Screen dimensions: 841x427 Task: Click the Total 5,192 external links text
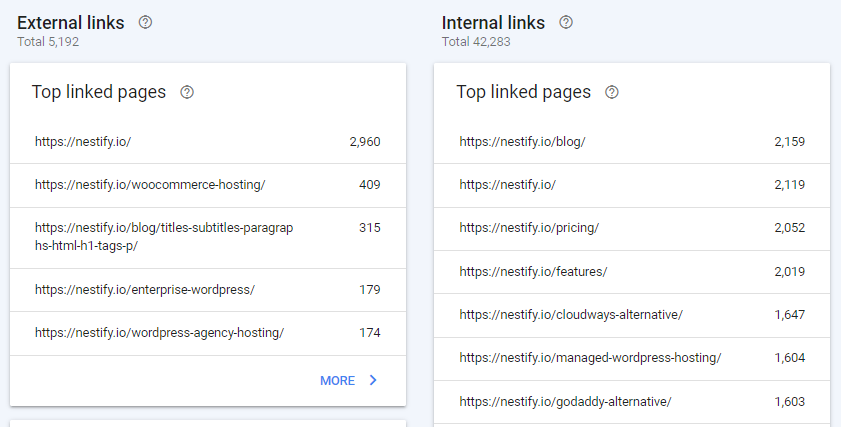click(x=48, y=42)
